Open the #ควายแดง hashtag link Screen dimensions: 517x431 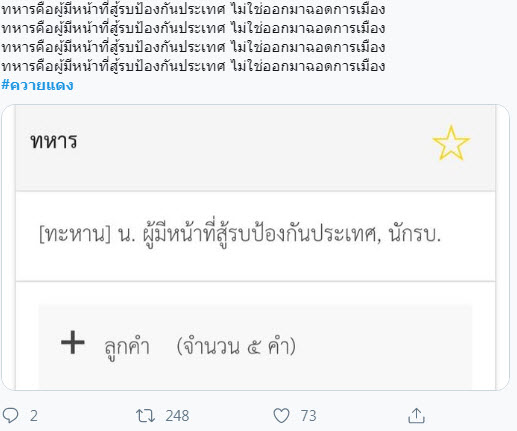(x=37, y=85)
